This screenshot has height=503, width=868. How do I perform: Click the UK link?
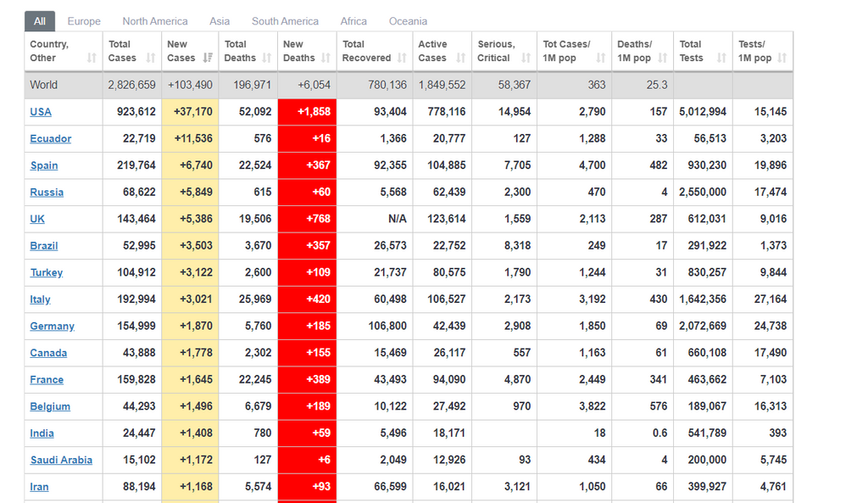(x=37, y=219)
